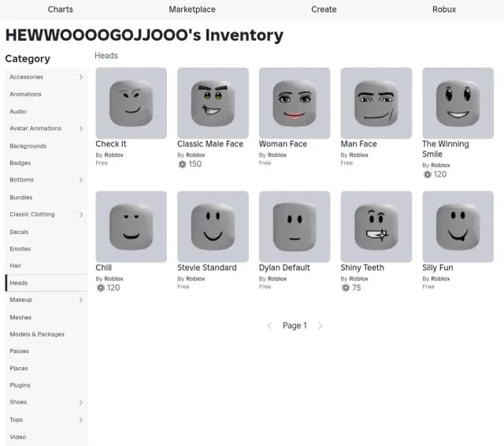Expand the Bottoms category chevron
Screen dimensions: 504x446
[81, 180]
